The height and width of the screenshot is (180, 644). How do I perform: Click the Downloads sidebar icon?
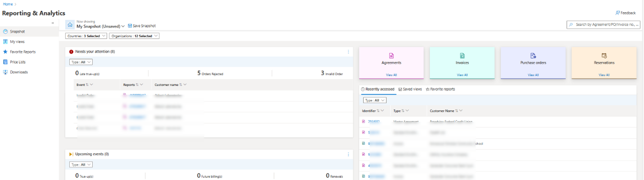pyautogui.click(x=5, y=72)
